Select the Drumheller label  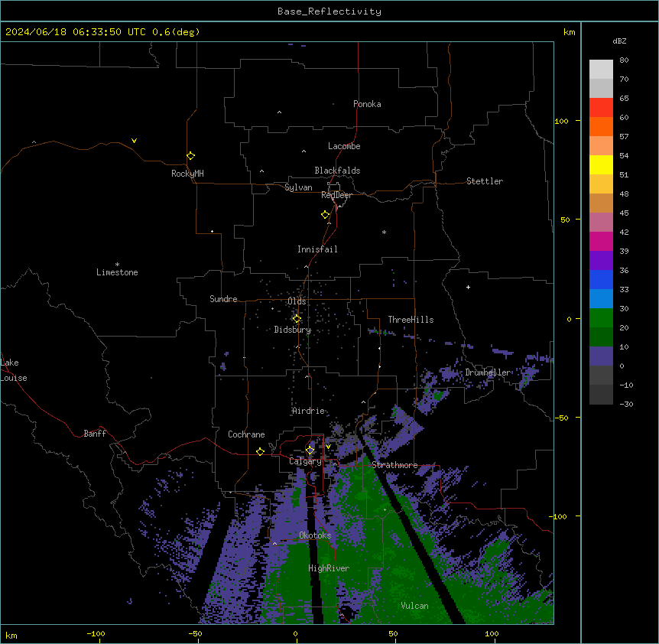[x=488, y=372]
